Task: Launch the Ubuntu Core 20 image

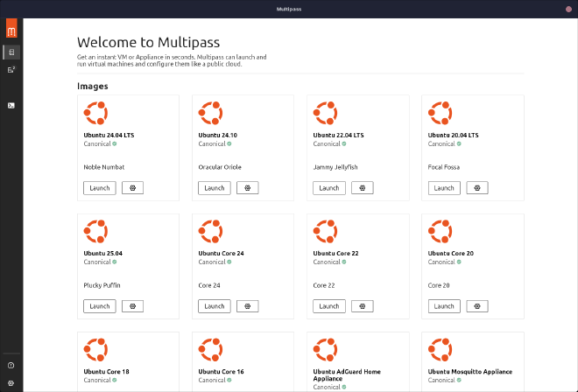Action: (x=444, y=306)
